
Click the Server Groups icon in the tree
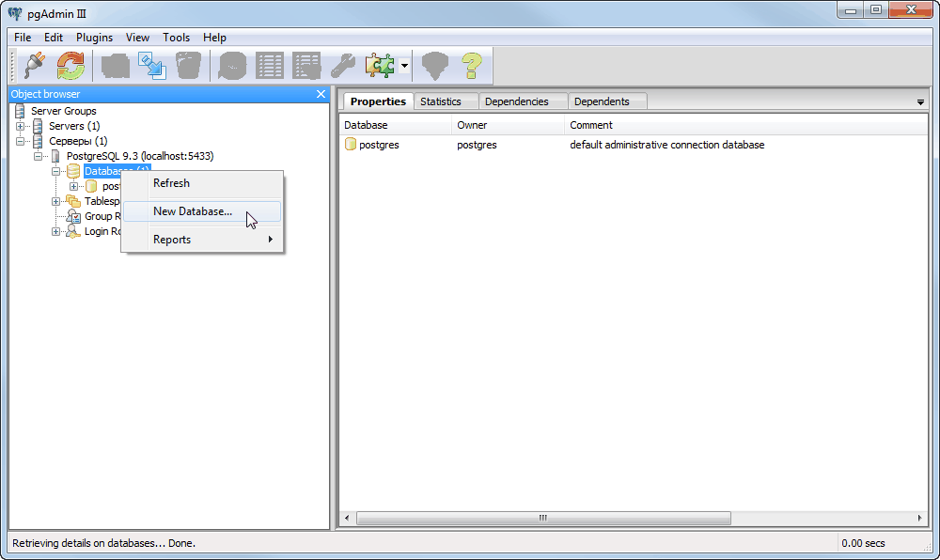[x=21, y=111]
